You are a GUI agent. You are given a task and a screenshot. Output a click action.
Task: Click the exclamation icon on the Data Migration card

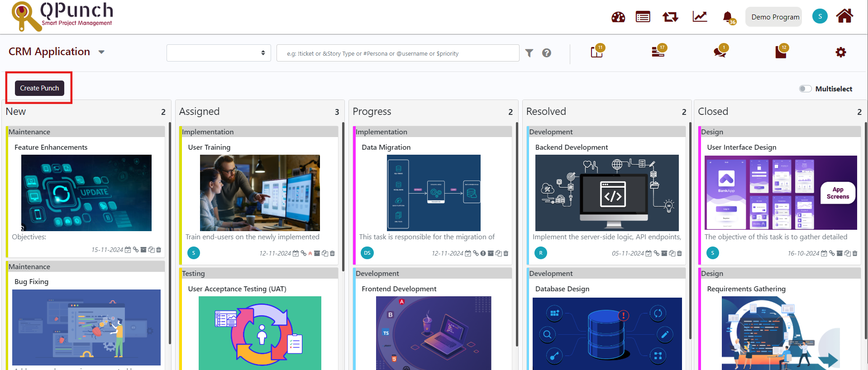tap(483, 253)
